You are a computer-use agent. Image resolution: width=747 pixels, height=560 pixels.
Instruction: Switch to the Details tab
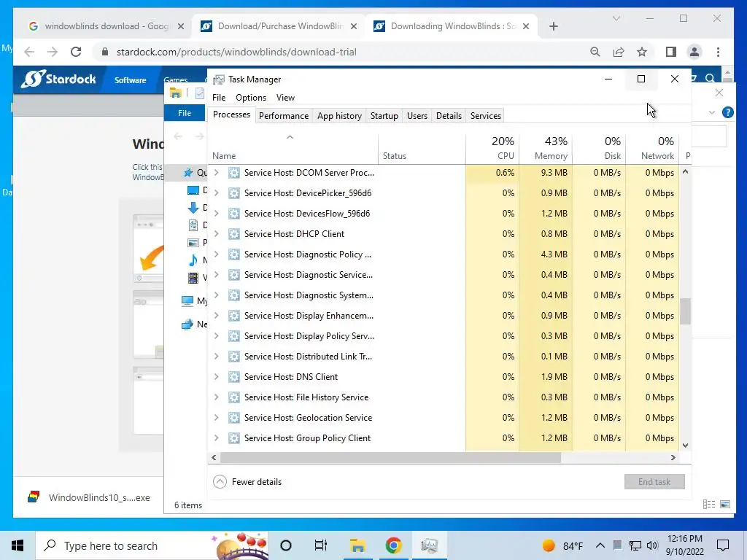449,116
